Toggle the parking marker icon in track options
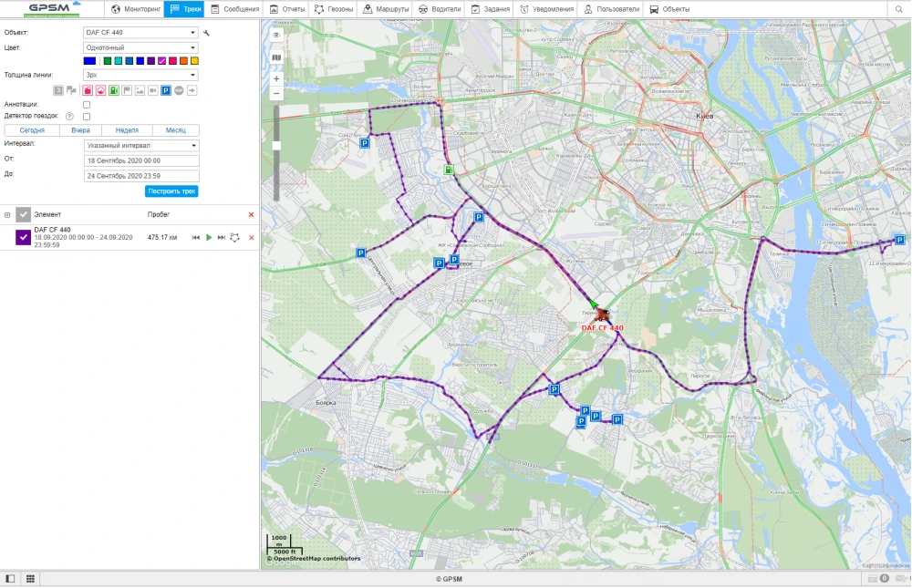 pyautogui.click(x=166, y=90)
